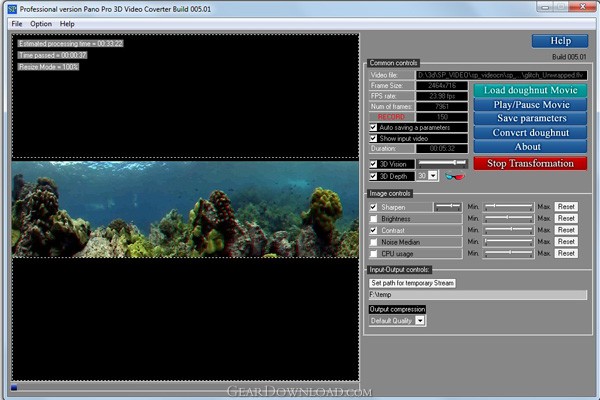Toggle the Auto saving a parameters checkbox

pos(373,127)
